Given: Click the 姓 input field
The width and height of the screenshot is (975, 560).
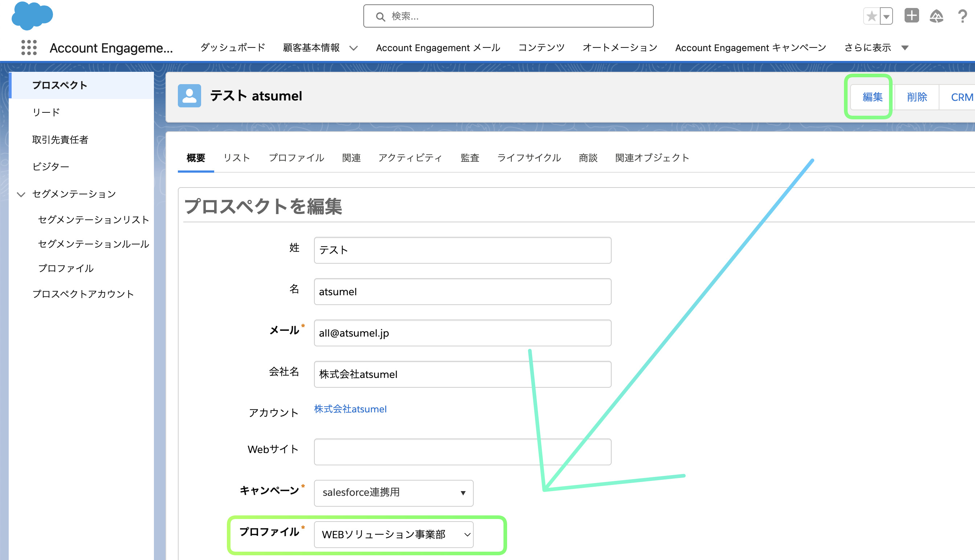Looking at the screenshot, I should 462,250.
